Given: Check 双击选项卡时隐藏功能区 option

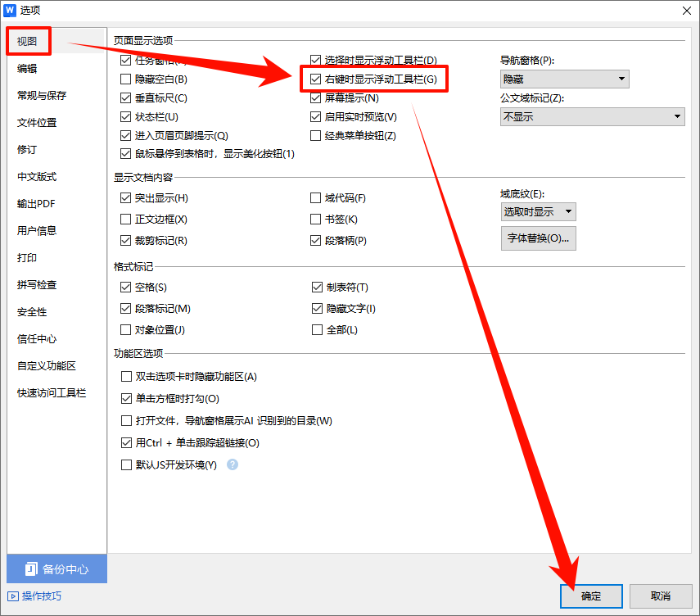Looking at the screenshot, I should click(127, 376).
